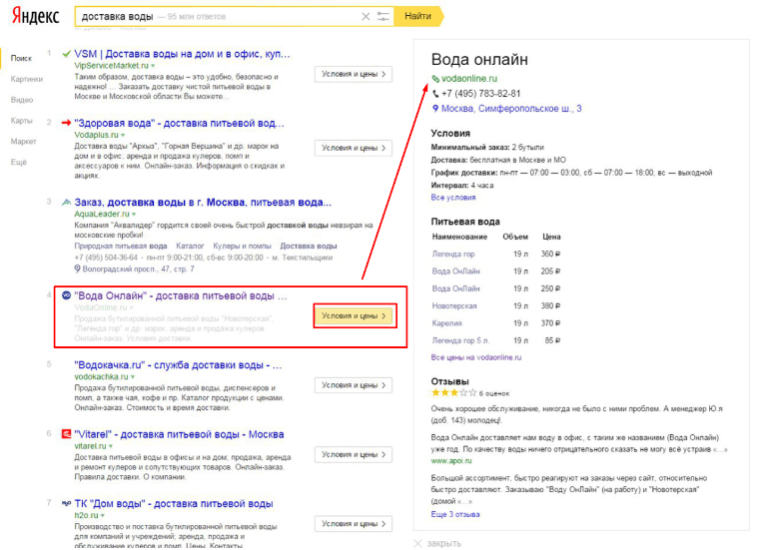Open Вода ОнЛайн 205 ₽ product link
The image size is (759, 550).
455,271
